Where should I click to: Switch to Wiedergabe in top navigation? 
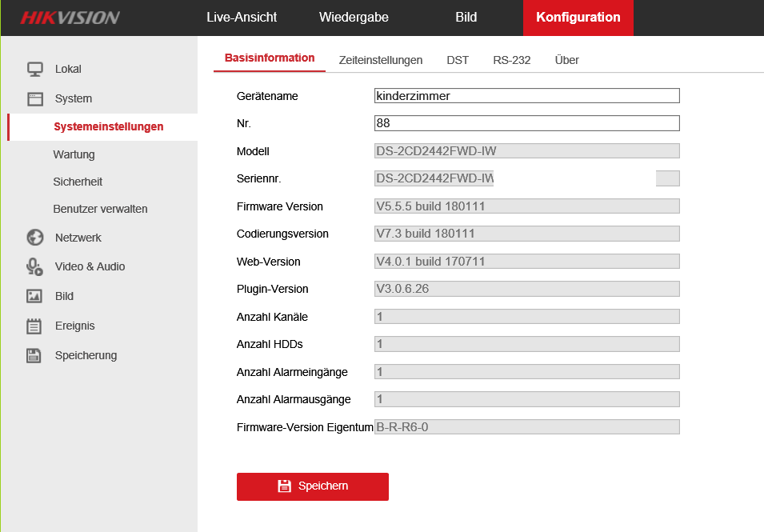[x=354, y=18]
